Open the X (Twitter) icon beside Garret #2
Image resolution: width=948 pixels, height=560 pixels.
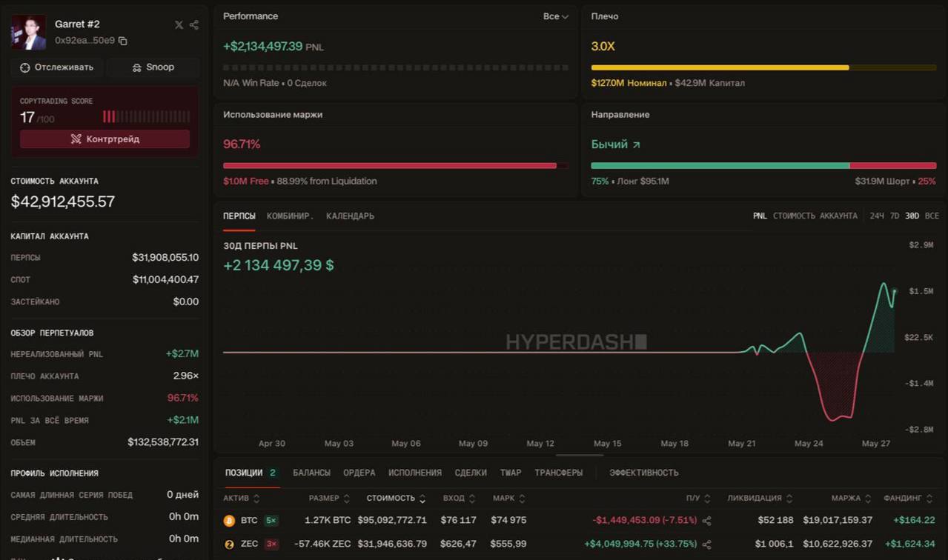point(179,24)
